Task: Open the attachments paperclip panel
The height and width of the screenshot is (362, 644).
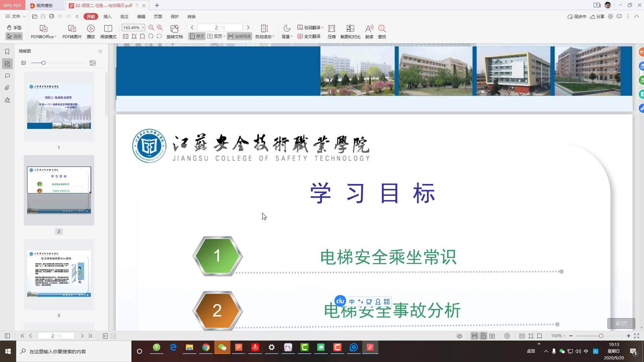Action: pyautogui.click(x=7, y=88)
